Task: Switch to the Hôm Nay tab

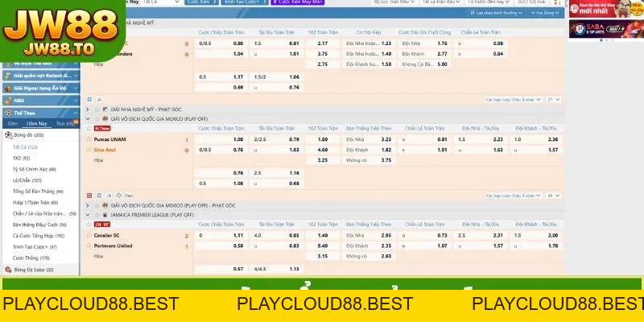Action: click(36, 124)
